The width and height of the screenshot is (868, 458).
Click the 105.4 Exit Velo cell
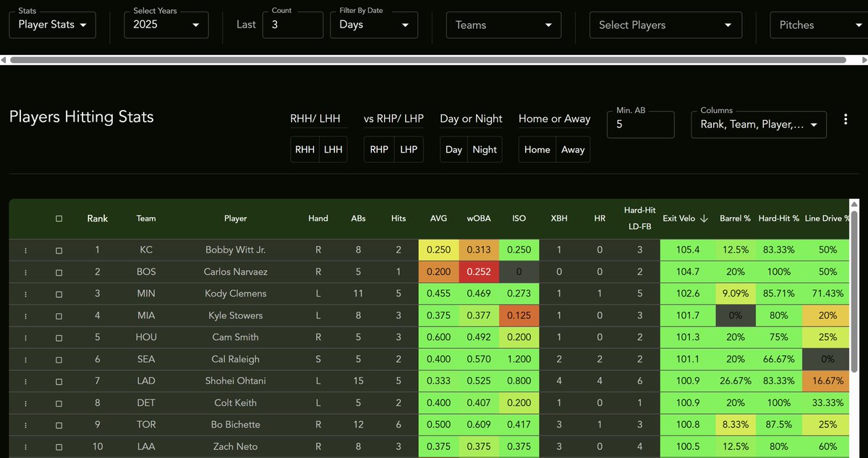coord(687,250)
